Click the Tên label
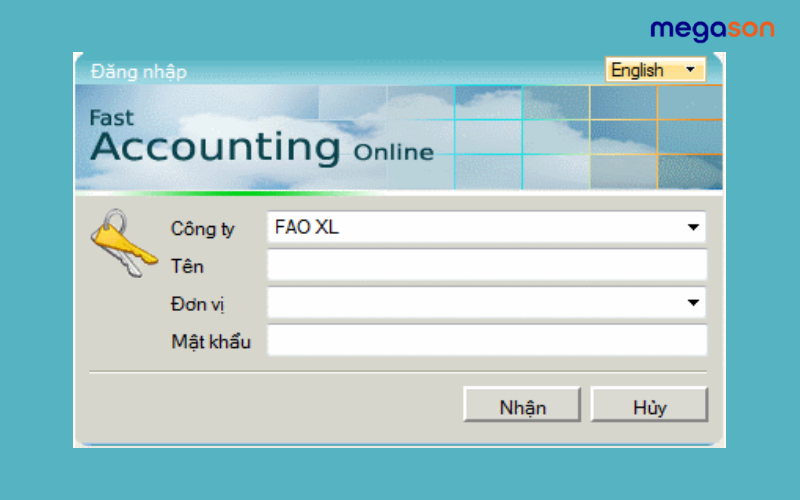Screen dimensions: 800x500 pos(187,266)
